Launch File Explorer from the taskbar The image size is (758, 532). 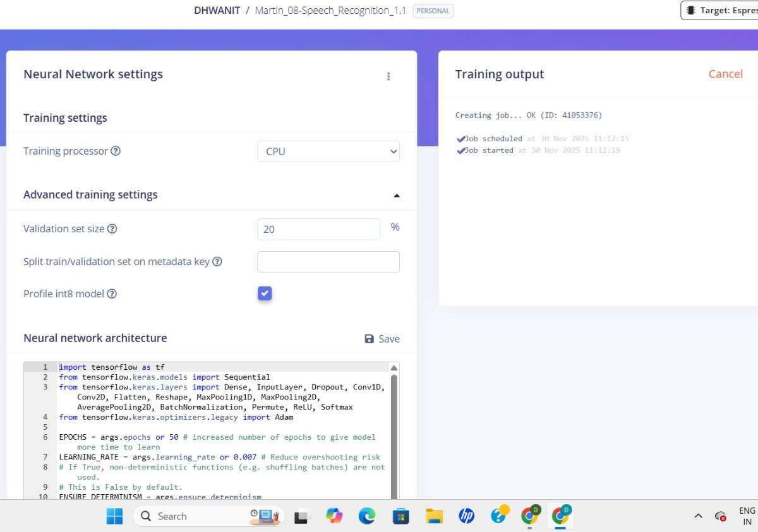tap(434, 516)
